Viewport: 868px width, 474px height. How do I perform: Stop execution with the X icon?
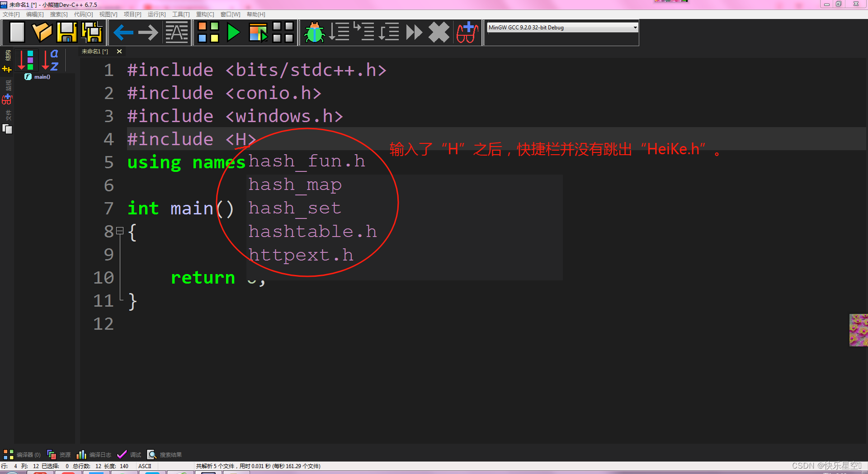click(x=439, y=33)
